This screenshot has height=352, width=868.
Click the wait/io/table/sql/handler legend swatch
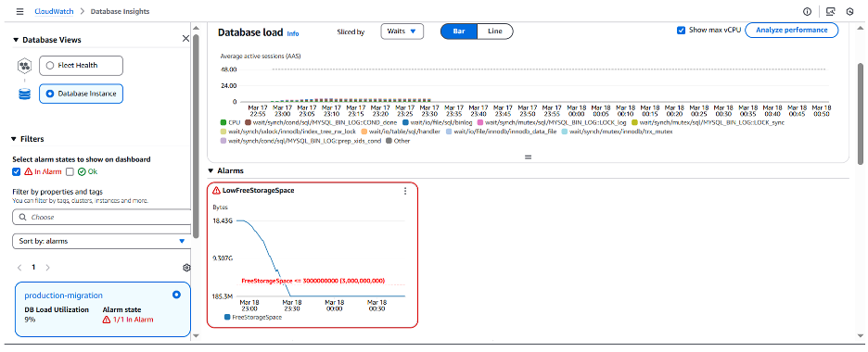click(364, 132)
